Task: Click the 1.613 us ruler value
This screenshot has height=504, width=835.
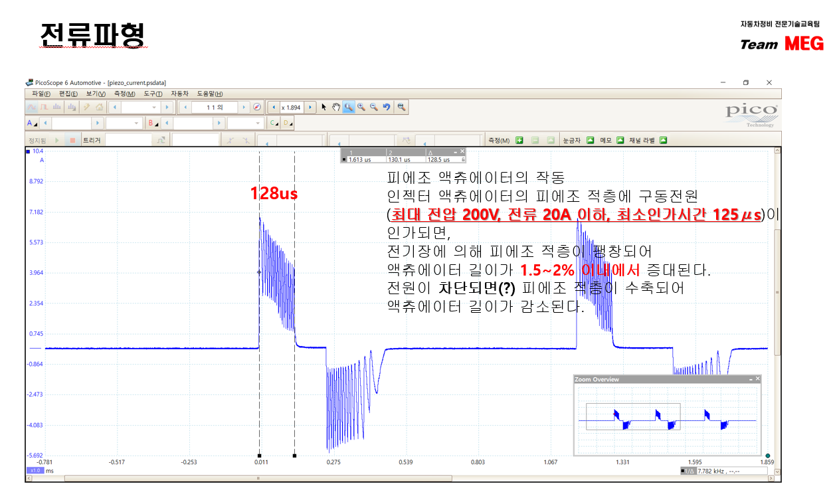Action: click(359, 159)
